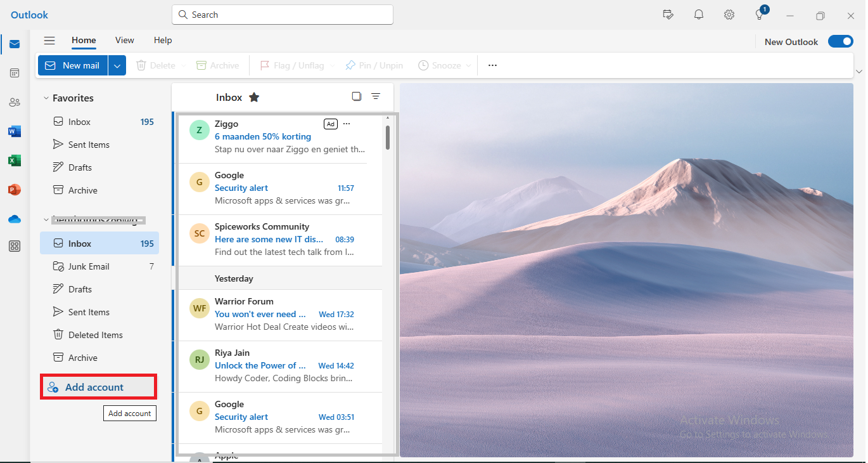Click the Archive toolbar button
Viewport: 868px width, 463px height.
(217, 65)
